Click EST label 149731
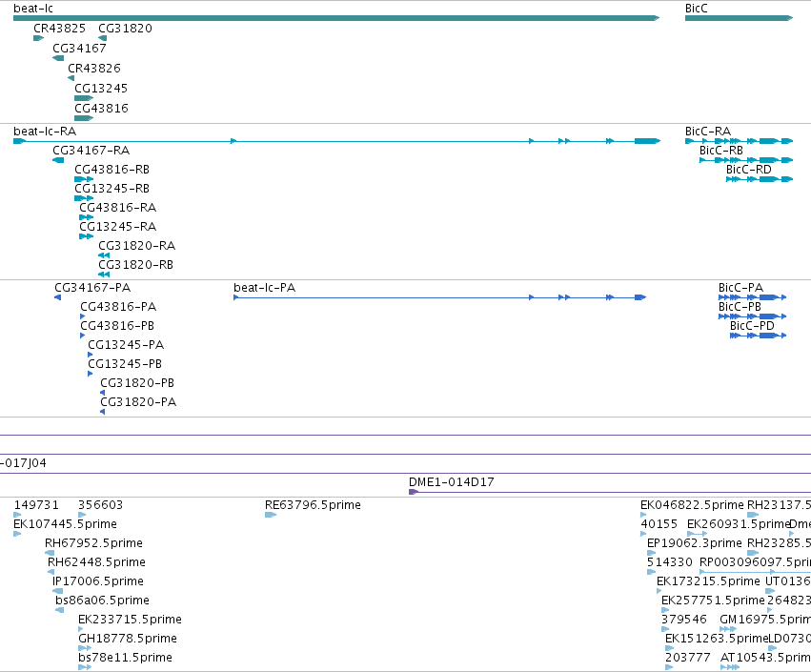Viewport: 811px width, 672px height. 36,505
